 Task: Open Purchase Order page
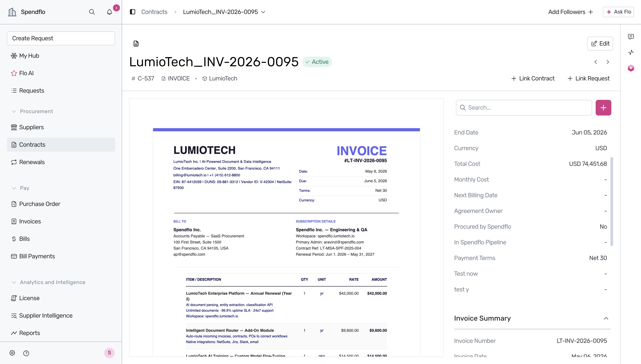(61, 204)
